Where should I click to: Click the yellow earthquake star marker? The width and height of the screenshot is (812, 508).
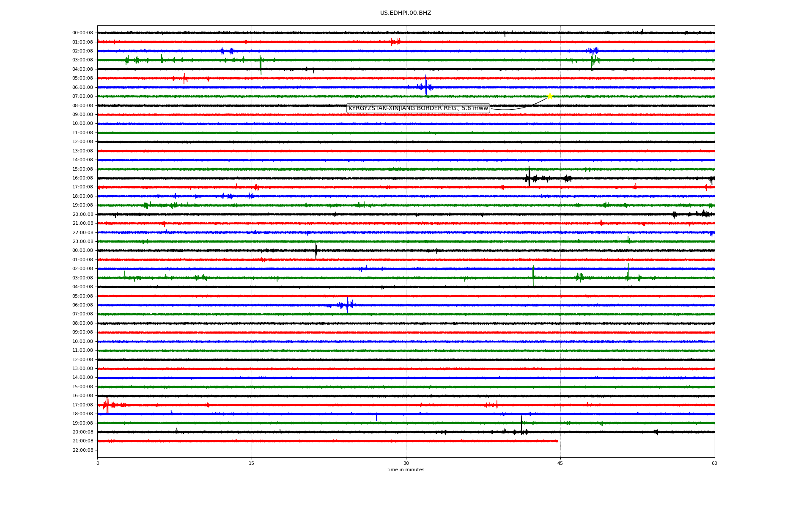pos(549,96)
